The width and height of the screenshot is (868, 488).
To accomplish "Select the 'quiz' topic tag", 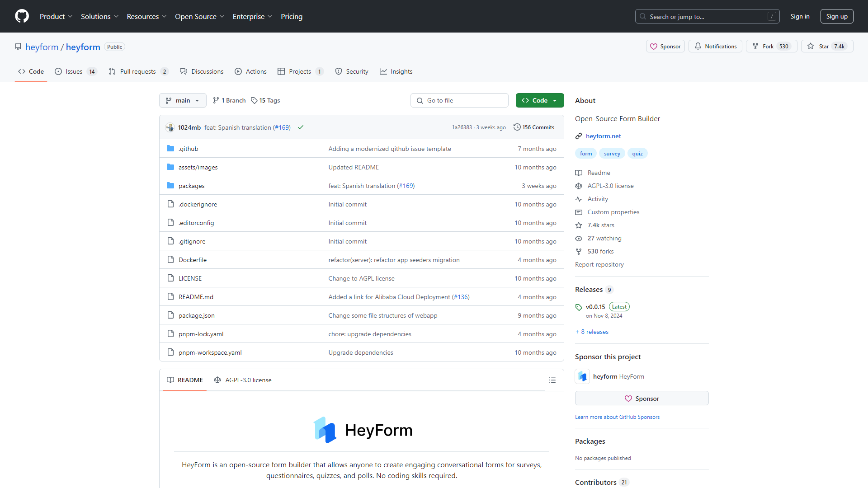I will [x=637, y=154].
